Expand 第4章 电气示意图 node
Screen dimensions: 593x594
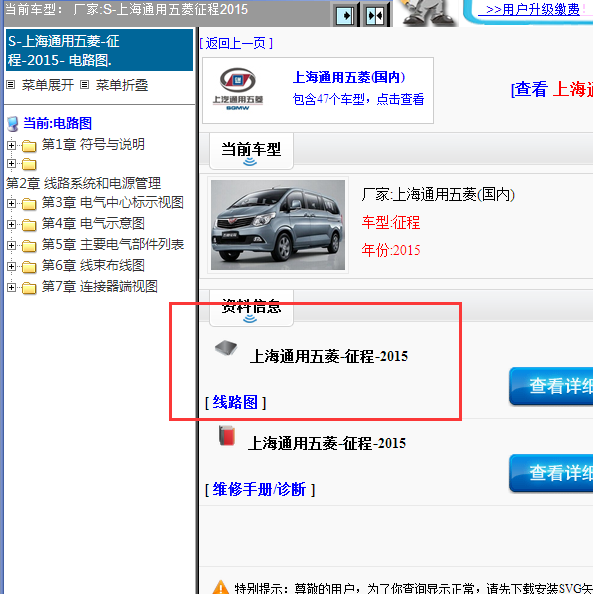point(11,225)
